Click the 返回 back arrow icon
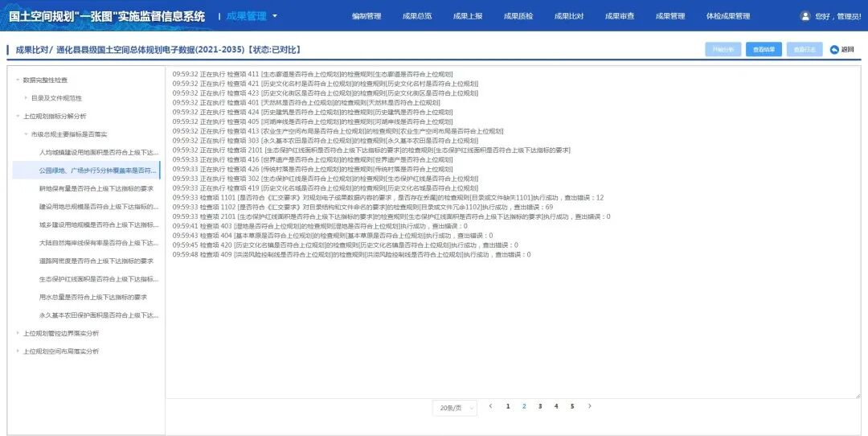This screenshot has height=436, width=868. pyautogui.click(x=834, y=49)
